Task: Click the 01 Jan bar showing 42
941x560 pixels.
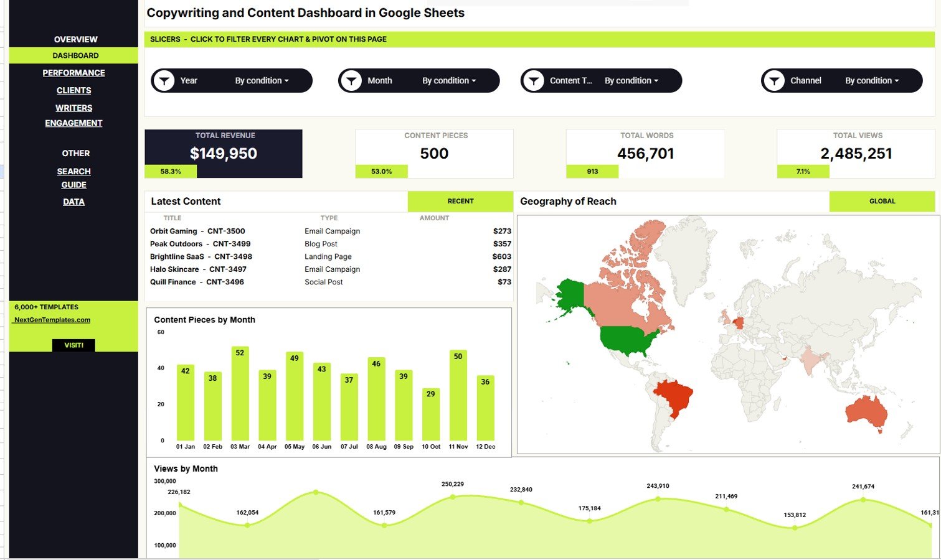Action: coord(186,403)
